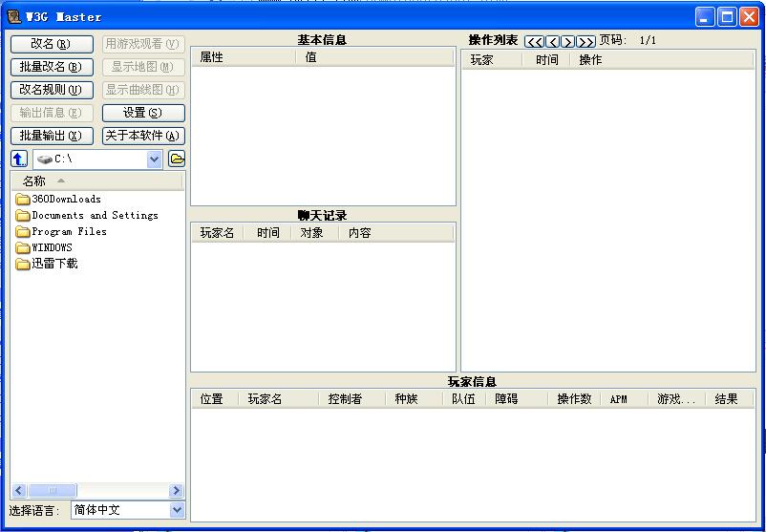
Task: Click the file list horizontal scrollbar thumb
Action: click(x=53, y=491)
